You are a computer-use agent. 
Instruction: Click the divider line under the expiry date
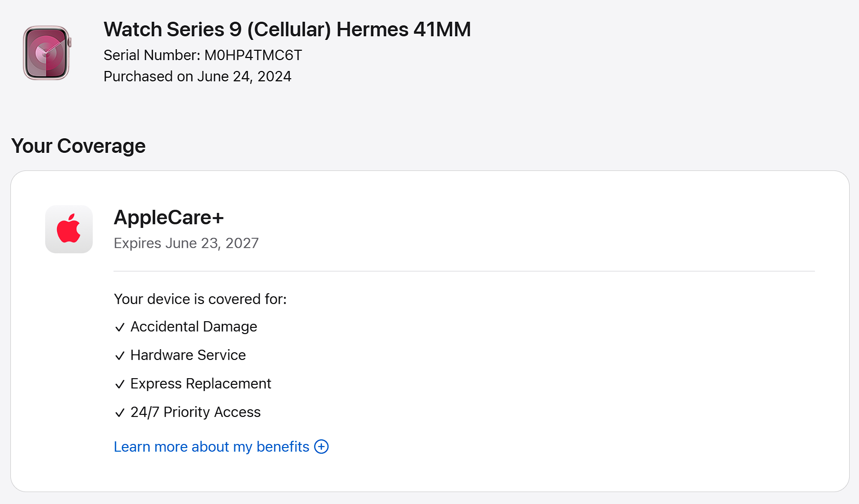coord(464,271)
